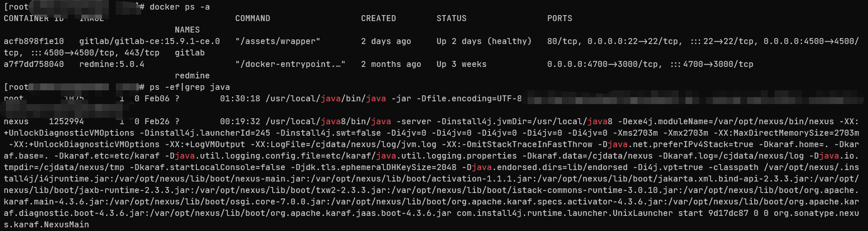Click the typed "docker ps -a" command
This screenshot has height=231, width=868.
tap(179, 7)
